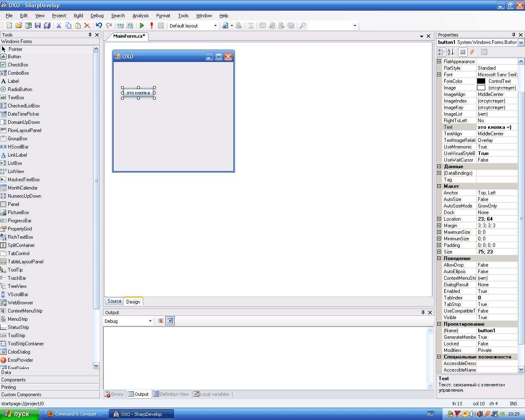Open the toolbar search box dropdown arrow
This screenshot has width=525, height=420.
pyautogui.click(x=355, y=25)
